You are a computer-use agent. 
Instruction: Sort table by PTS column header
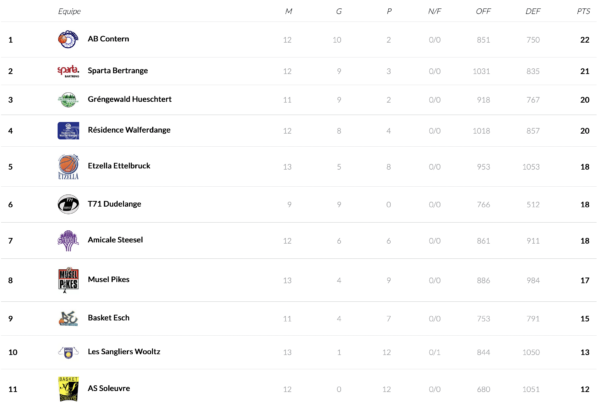(x=583, y=11)
